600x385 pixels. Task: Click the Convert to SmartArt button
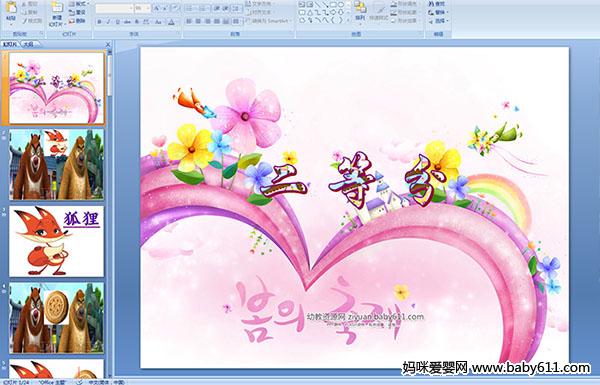(268, 21)
